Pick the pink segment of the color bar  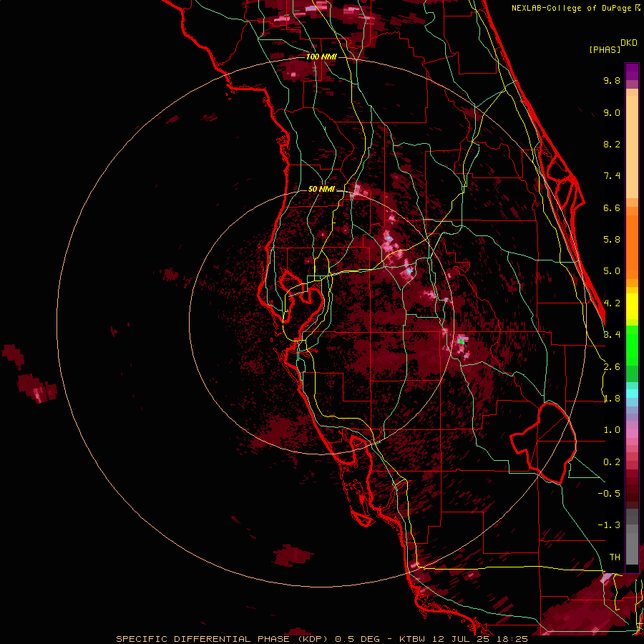tap(632, 434)
